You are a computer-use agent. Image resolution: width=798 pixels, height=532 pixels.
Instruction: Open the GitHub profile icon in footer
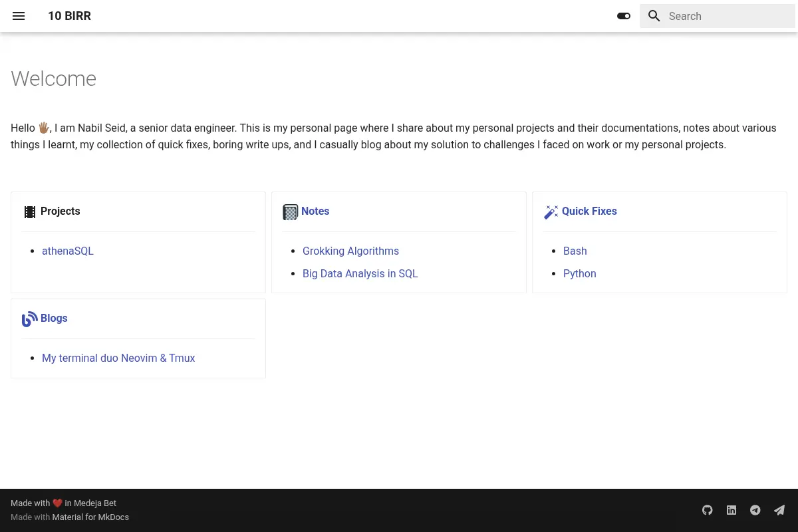pos(708,510)
